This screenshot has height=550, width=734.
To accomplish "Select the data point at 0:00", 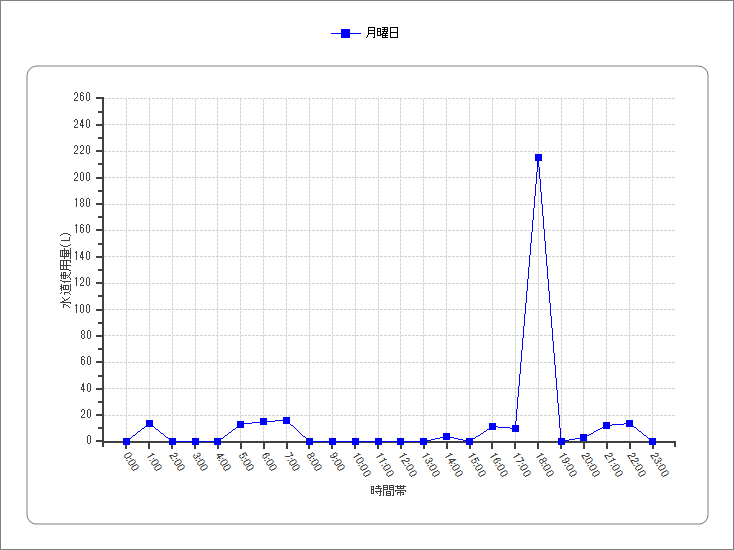I will pos(126,441).
